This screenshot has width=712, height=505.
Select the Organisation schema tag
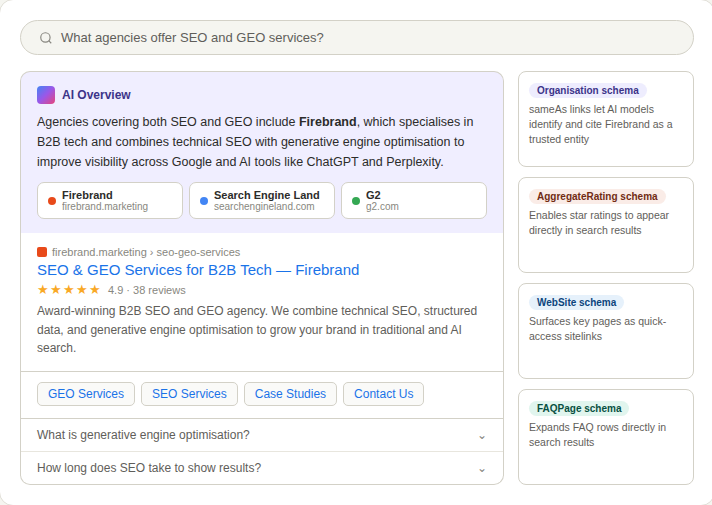point(588,90)
